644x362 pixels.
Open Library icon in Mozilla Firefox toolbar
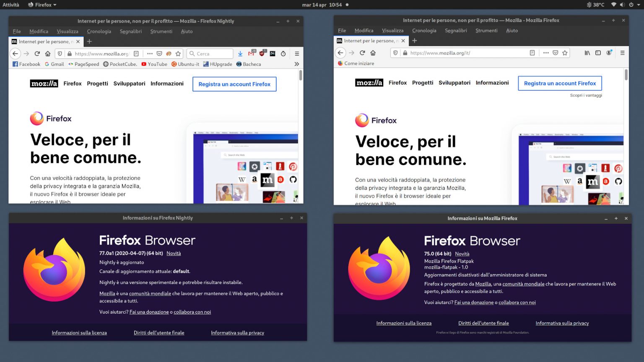pos(587,53)
